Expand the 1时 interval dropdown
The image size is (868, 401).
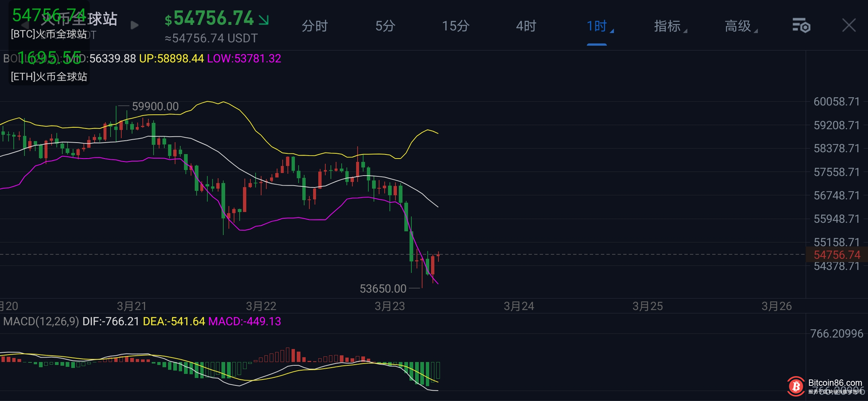[597, 26]
